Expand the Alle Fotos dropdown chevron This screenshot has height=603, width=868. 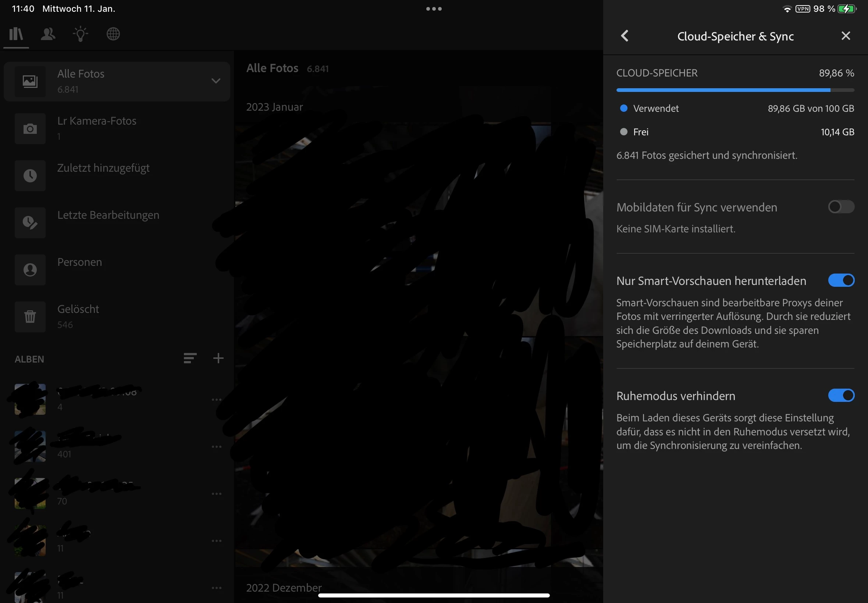216,81
